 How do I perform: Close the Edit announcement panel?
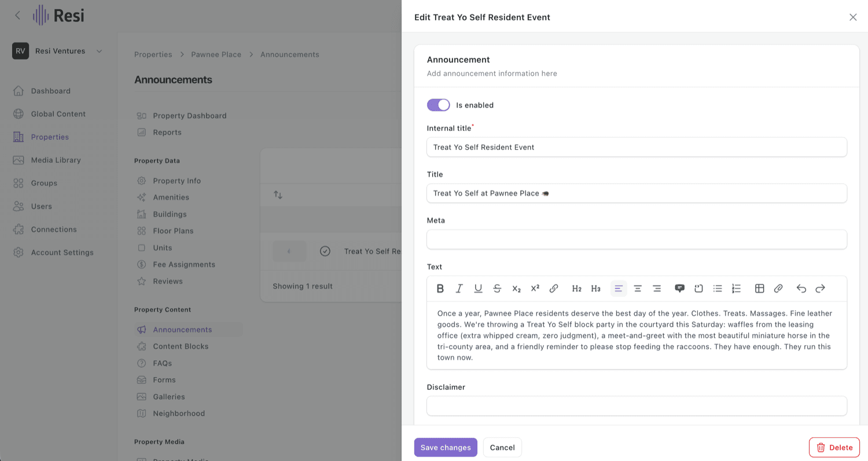[x=853, y=17]
